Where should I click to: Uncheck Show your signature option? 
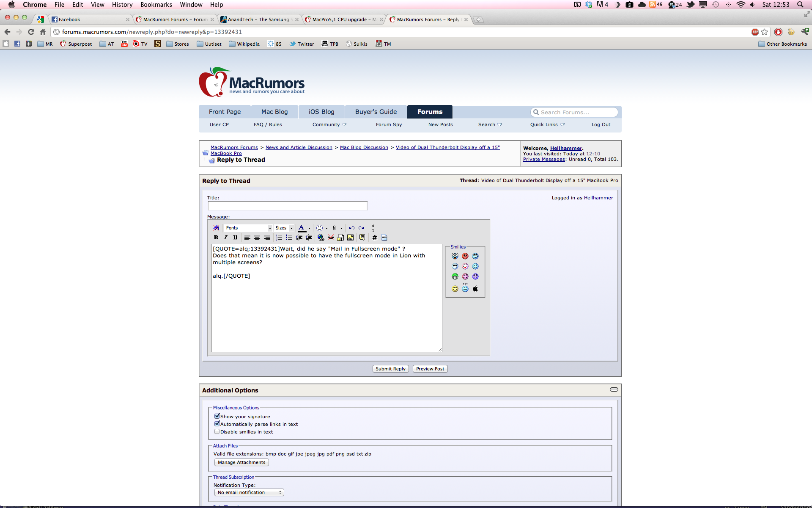(x=217, y=416)
